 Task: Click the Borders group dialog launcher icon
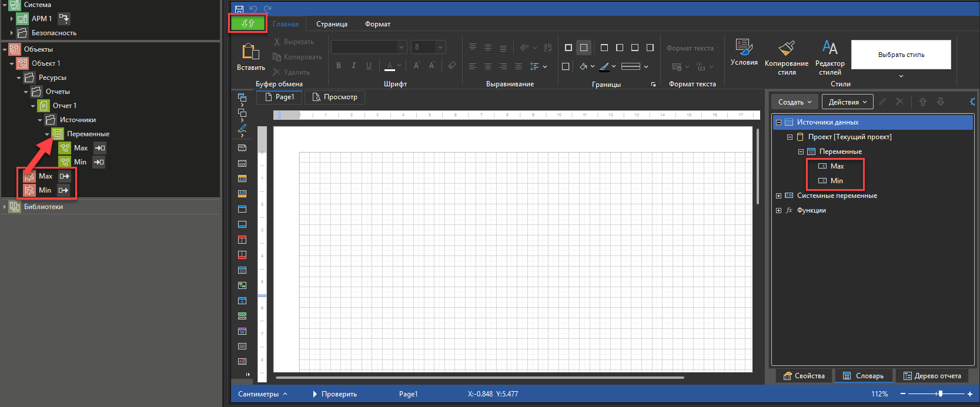click(653, 85)
